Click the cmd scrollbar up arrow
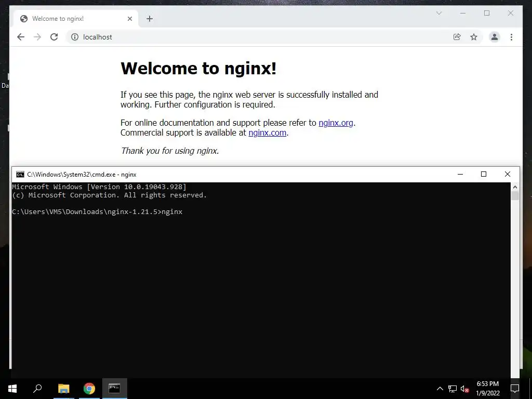The image size is (532, 399). tap(515, 187)
